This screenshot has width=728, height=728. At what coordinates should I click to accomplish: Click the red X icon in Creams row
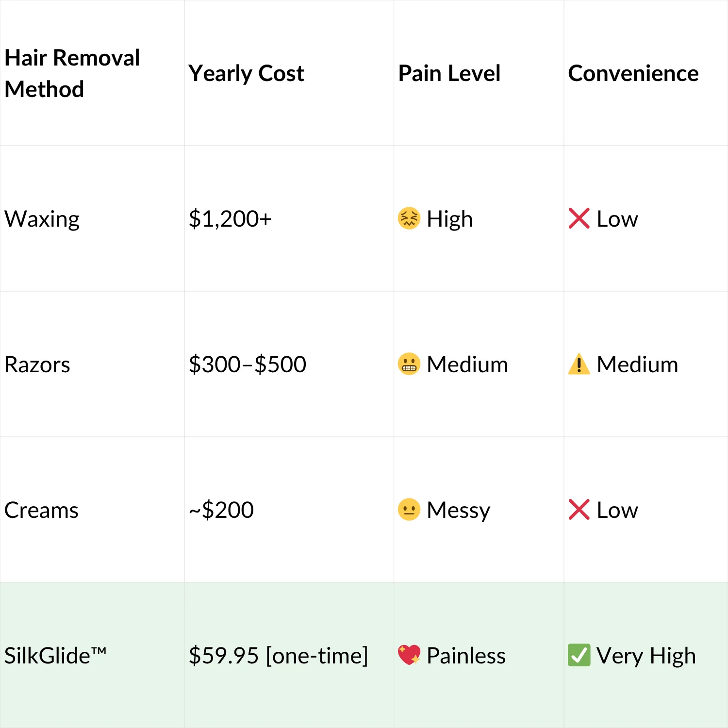click(x=579, y=510)
